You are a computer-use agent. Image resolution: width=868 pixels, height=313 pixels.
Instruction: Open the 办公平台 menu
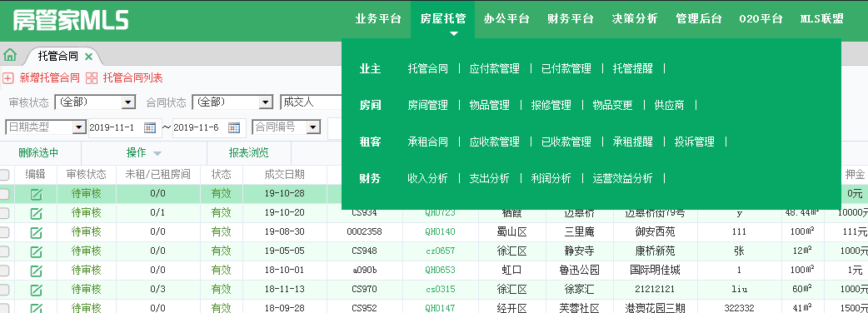[506, 19]
